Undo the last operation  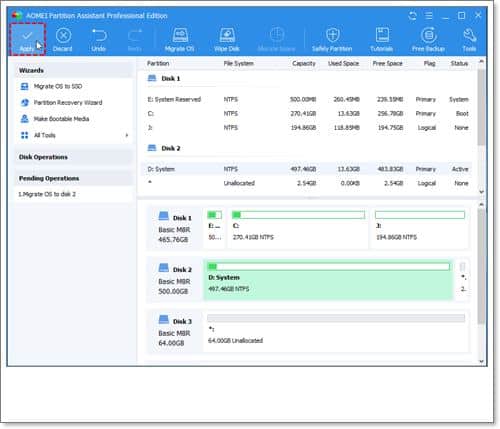click(98, 40)
